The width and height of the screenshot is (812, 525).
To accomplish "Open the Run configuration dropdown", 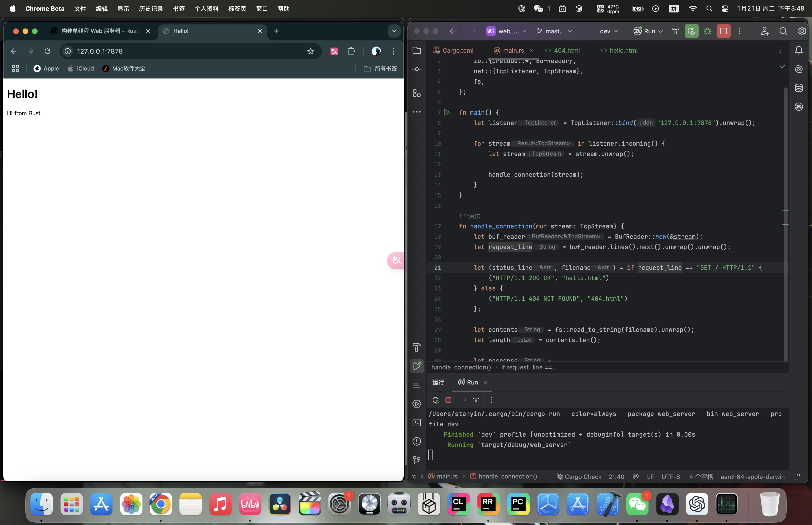I will click(x=648, y=31).
